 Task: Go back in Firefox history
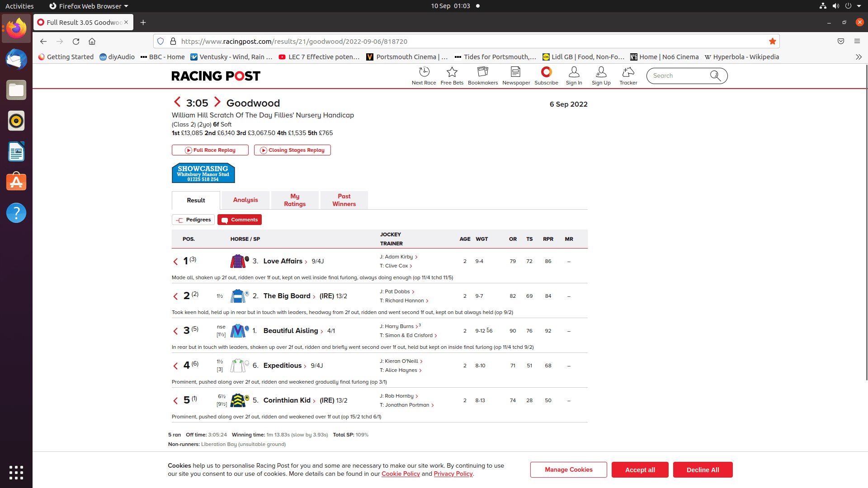coord(43,41)
